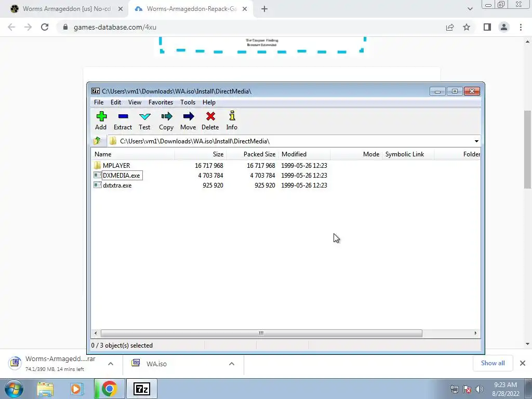Sort by Symbolic Link column

click(408, 154)
